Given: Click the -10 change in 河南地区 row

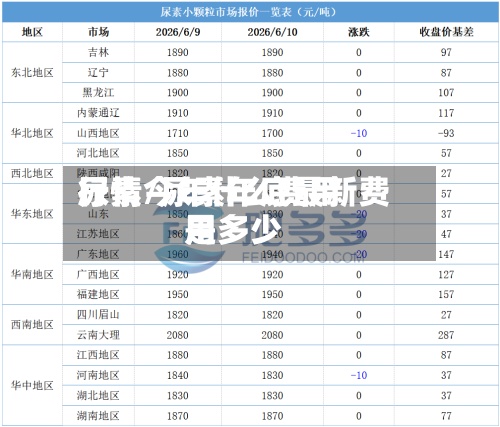Looking at the screenshot, I should pos(359,375).
